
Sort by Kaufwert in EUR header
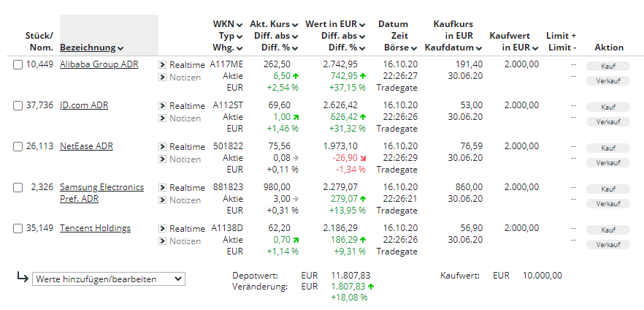pos(514,42)
